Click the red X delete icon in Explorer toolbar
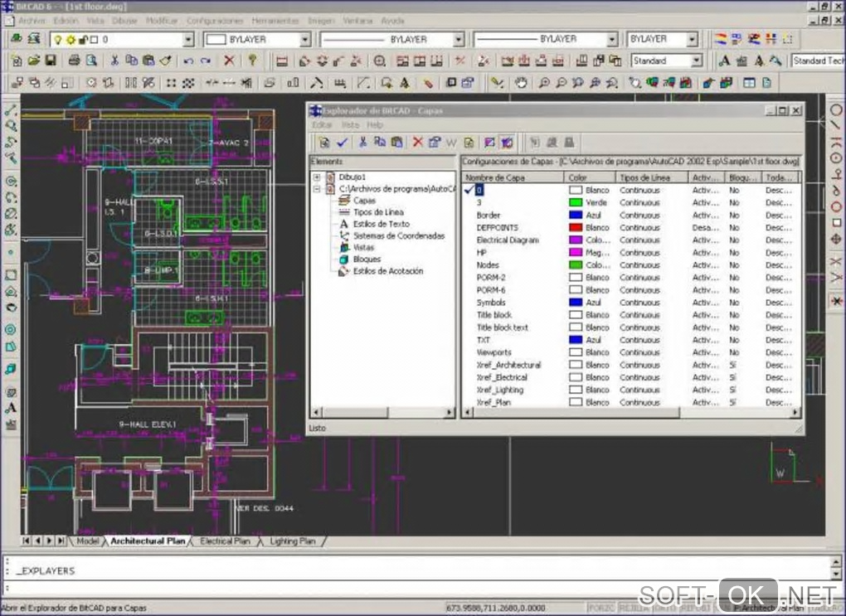 (x=417, y=143)
